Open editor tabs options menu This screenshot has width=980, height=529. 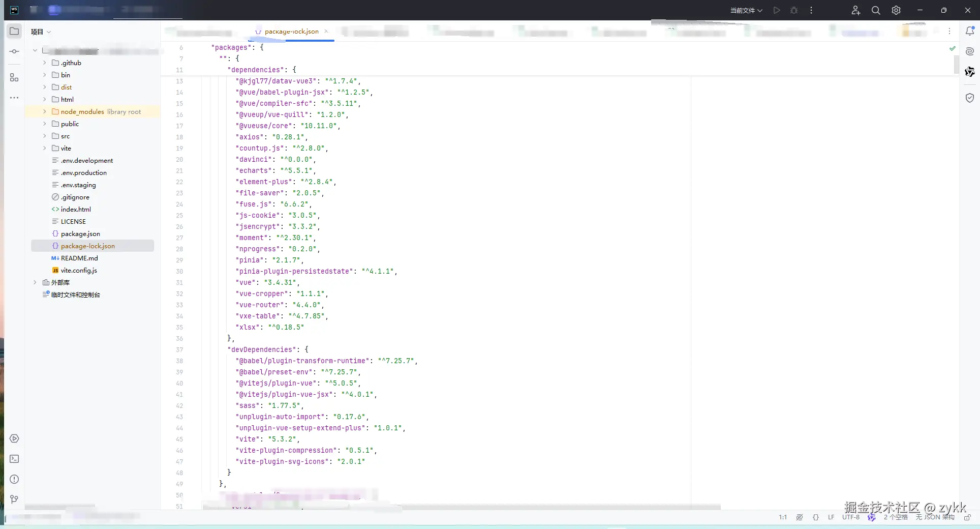(950, 31)
